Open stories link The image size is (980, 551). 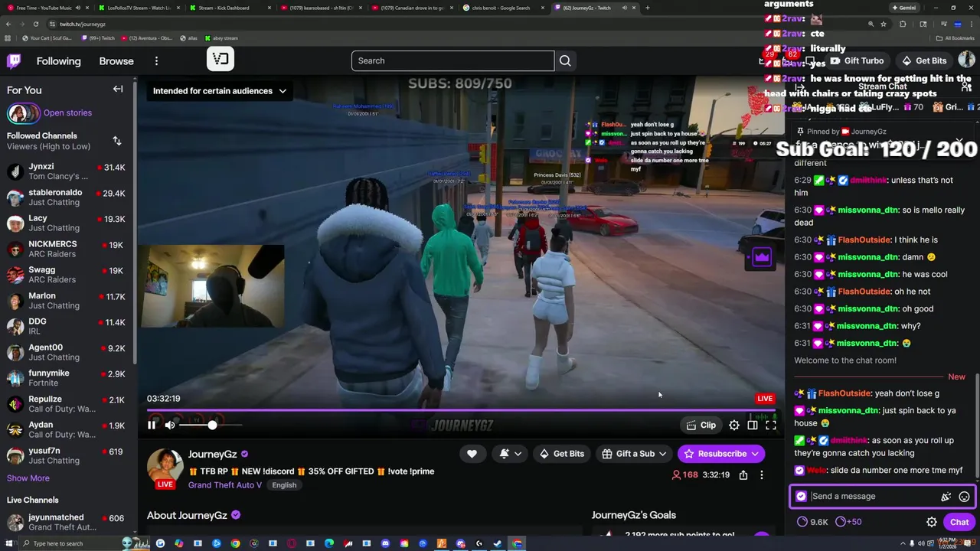(x=67, y=113)
